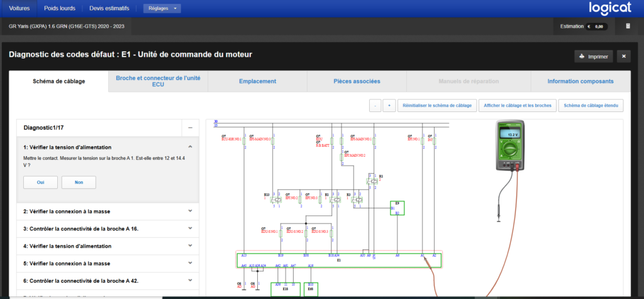Zoom out the wiring diagram with minus button
Image resolution: width=644 pixels, height=299 pixels.
(x=375, y=105)
